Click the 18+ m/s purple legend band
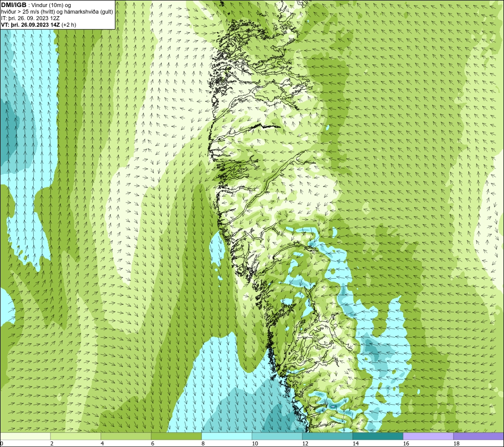Image resolution: width=504 pixels, height=447 pixels. 479,436
